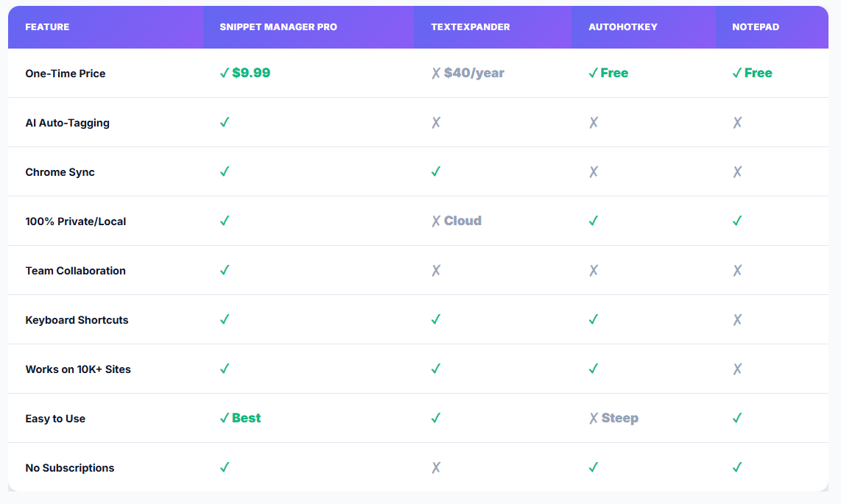Click the TextExpander AI Auto-Tagging X mark
This screenshot has height=504, width=841.
(436, 122)
